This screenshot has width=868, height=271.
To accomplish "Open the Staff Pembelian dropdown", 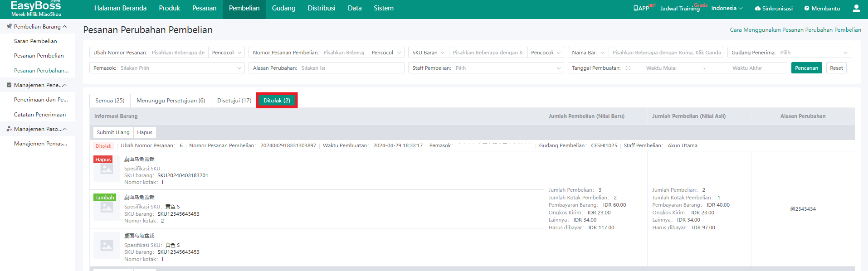I will 486,68.
